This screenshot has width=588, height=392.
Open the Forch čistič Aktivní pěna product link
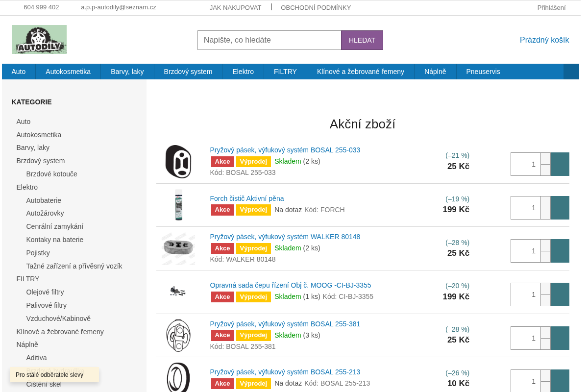pyautogui.click(x=247, y=198)
